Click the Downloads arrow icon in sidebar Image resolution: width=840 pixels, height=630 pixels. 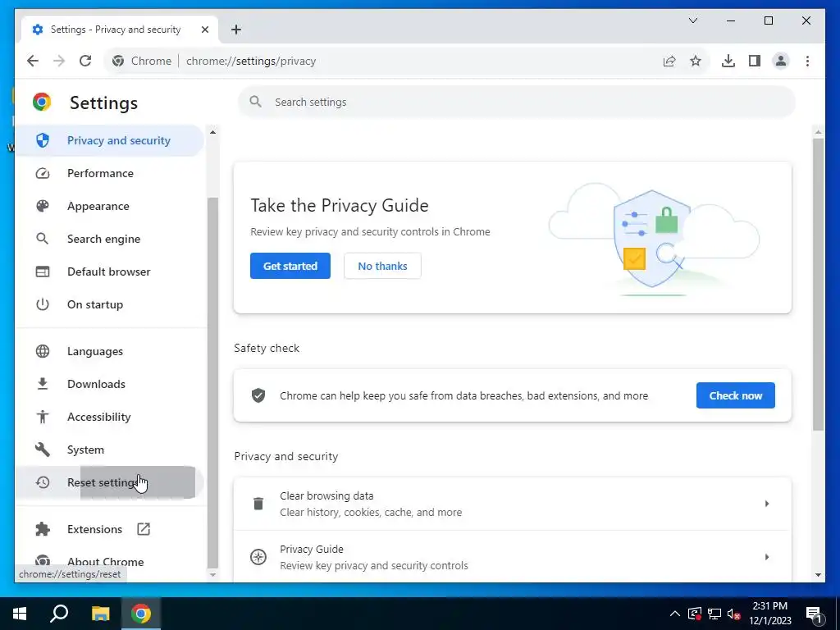pos(43,384)
